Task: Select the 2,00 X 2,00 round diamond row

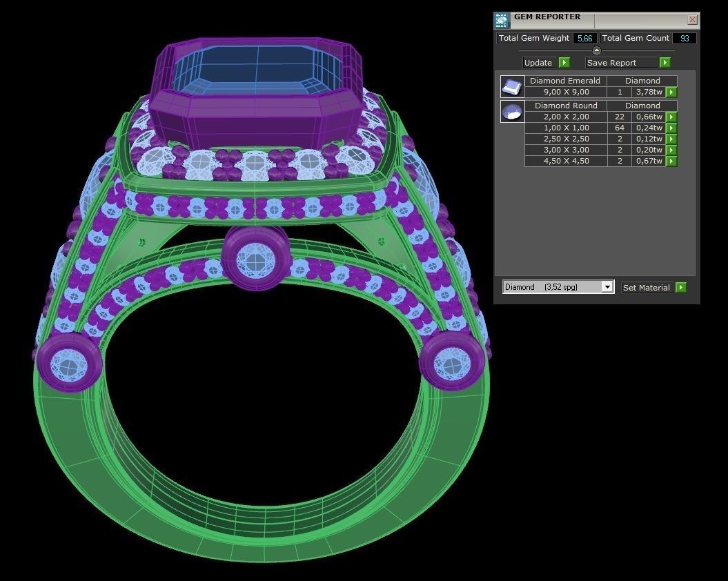Action: point(566,117)
